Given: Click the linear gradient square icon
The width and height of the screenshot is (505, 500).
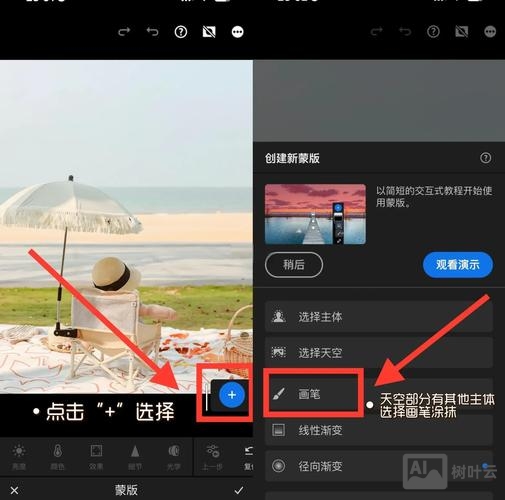Looking at the screenshot, I should [x=278, y=430].
